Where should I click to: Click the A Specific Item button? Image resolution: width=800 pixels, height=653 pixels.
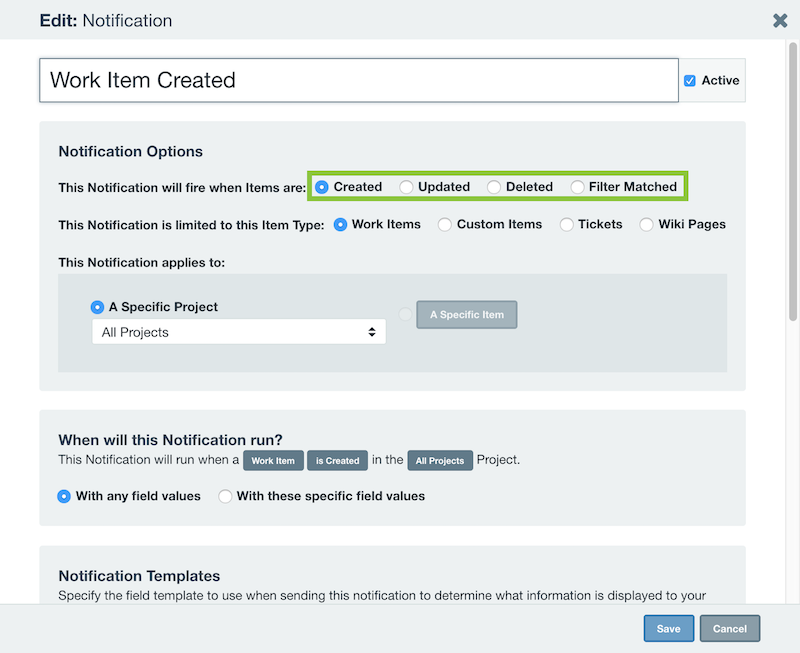466,315
